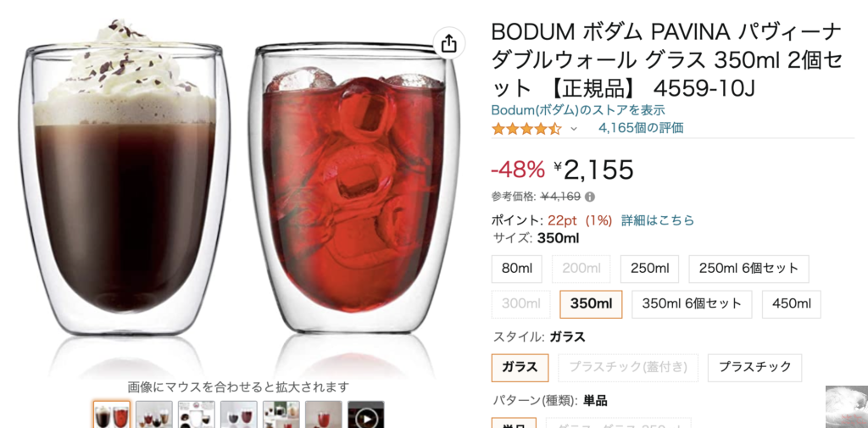Viewport: 868px width, 428px height.
Task: Click the star rating icons
Action: tap(526, 129)
